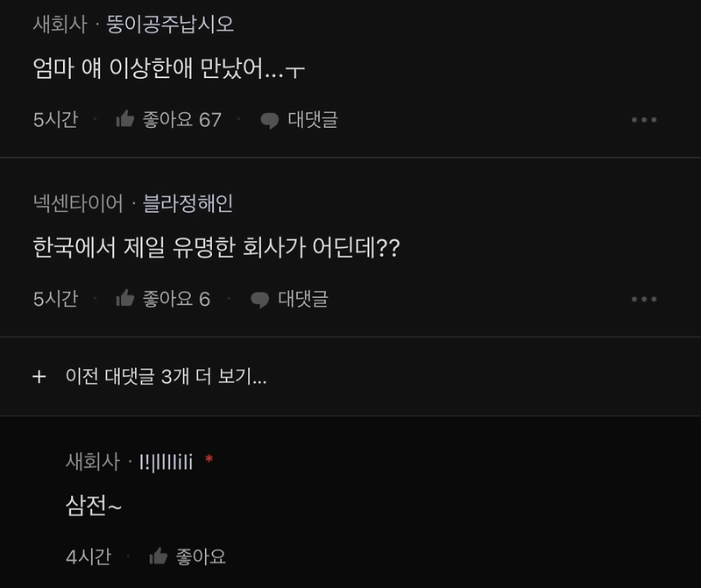Click 새회사 company label on first comment

[60, 25]
